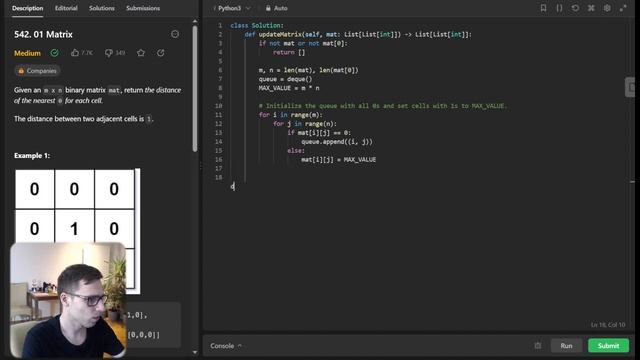
Task: Click line 7 'queue = deque()'
Action: 285,79
